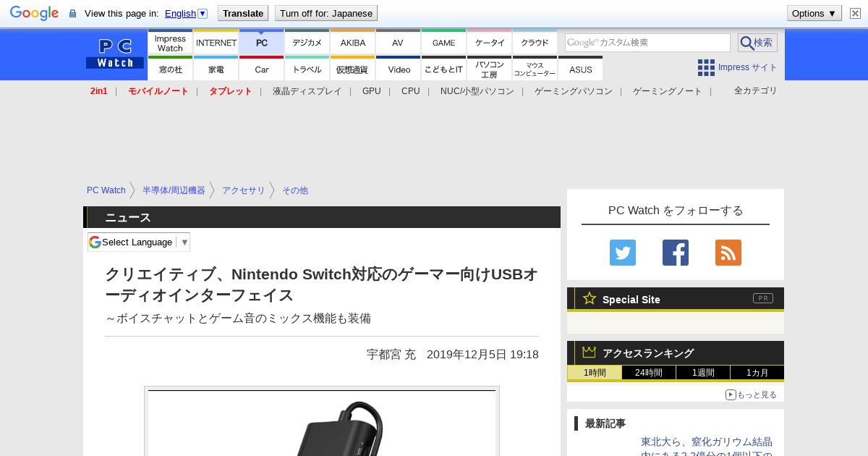Open 全カテゴリ list
The width and height of the screenshot is (868, 456).
tap(755, 90)
